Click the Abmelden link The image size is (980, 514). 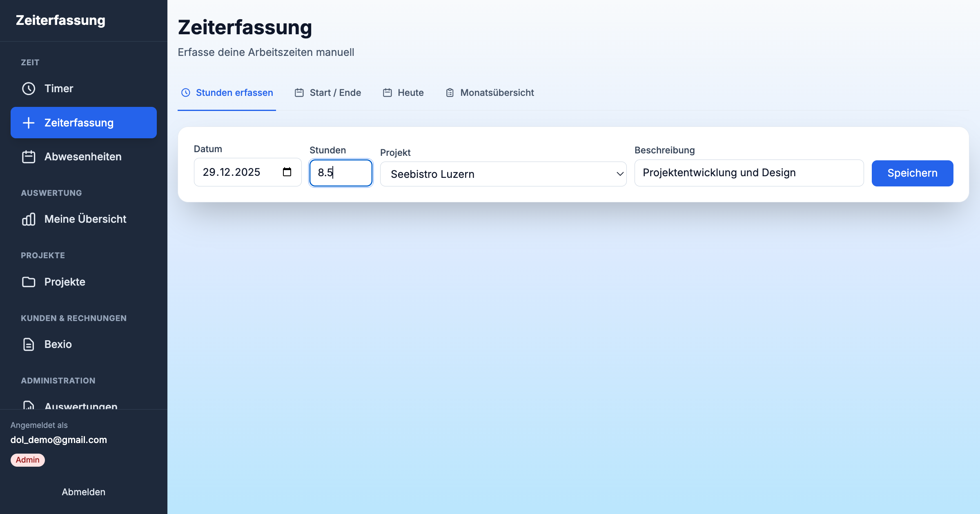point(83,492)
